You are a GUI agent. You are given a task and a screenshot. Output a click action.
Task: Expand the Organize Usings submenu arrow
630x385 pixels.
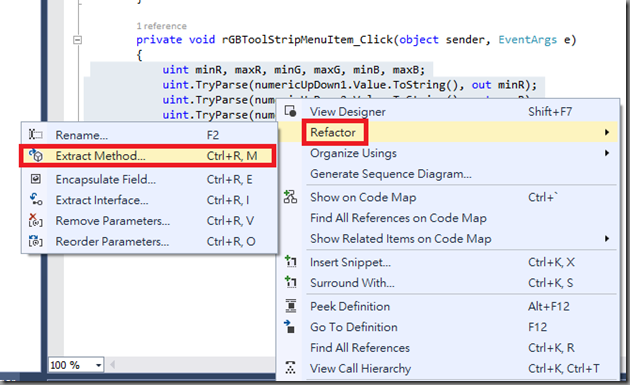(x=607, y=153)
